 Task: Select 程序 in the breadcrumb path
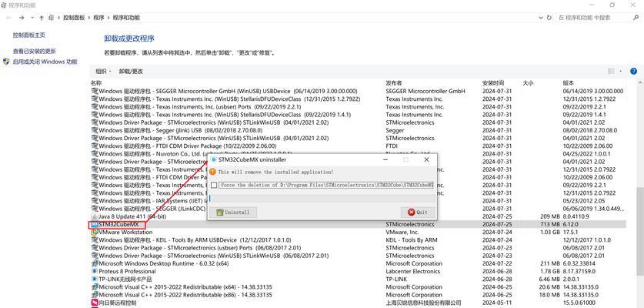pyautogui.click(x=98, y=18)
